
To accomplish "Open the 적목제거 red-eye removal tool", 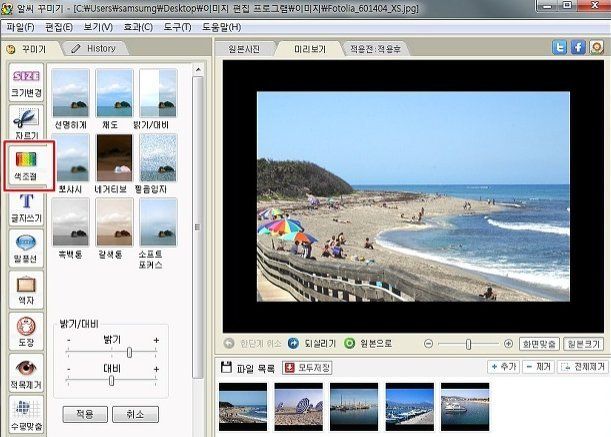I will (26, 373).
